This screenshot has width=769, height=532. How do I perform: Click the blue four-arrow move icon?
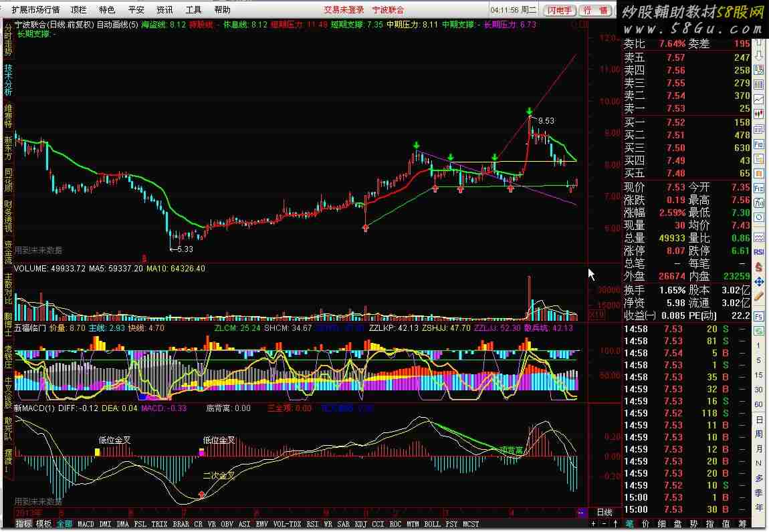point(759,281)
